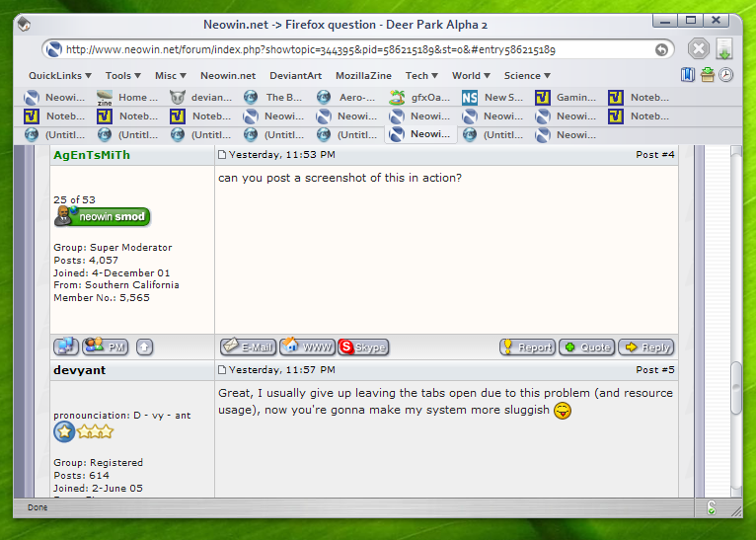Open the MozillaZine bookmark
The width and height of the screenshot is (756, 540).
click(x=363, y=76)
